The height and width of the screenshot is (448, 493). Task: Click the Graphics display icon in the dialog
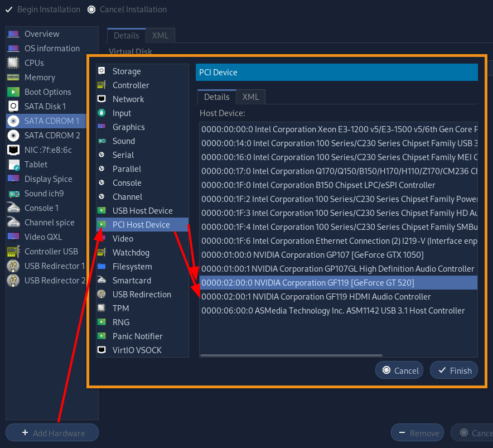tap(101, 127)
